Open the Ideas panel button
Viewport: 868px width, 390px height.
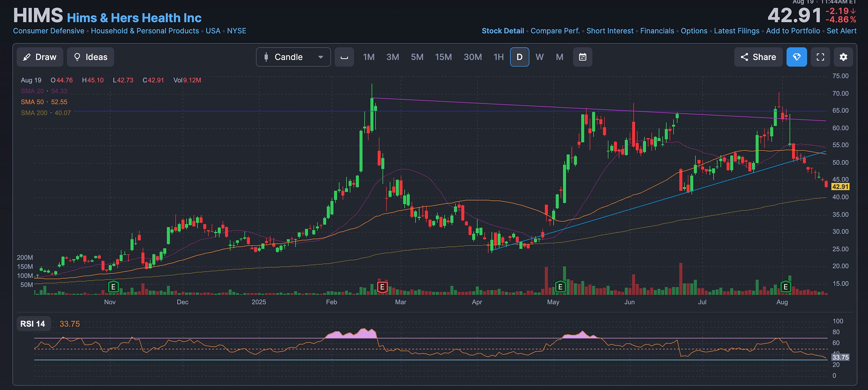[90, 57]
